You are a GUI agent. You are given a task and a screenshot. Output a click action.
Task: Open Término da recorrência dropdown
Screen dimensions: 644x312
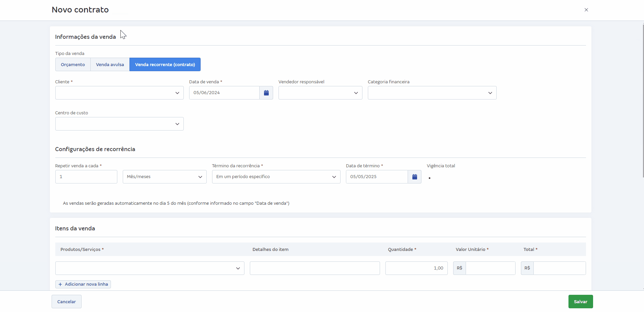point(276,177)
